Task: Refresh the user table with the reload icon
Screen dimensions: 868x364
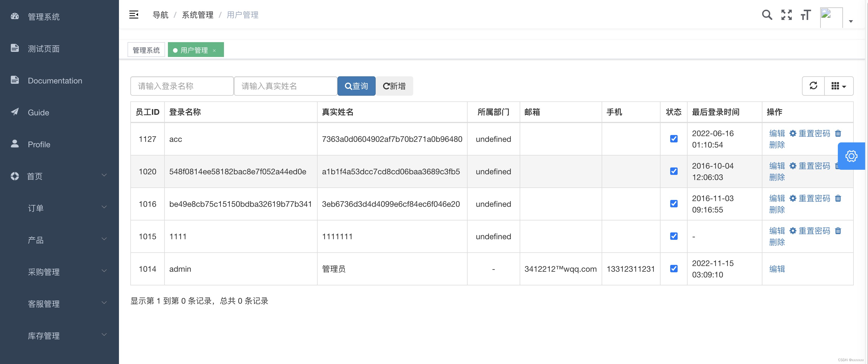Action: pos(813,86)
